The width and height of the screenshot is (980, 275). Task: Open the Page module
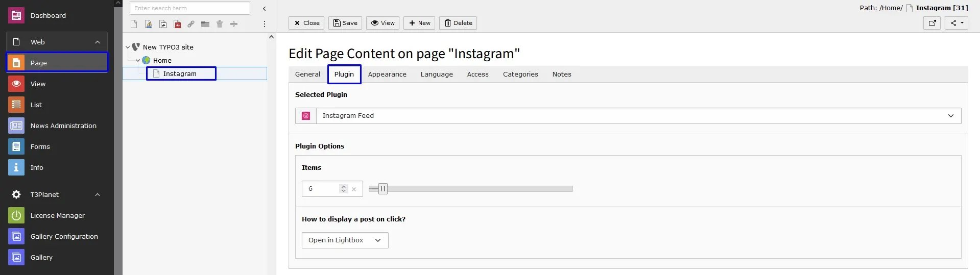pyautogui.click(x=57, y=63)
